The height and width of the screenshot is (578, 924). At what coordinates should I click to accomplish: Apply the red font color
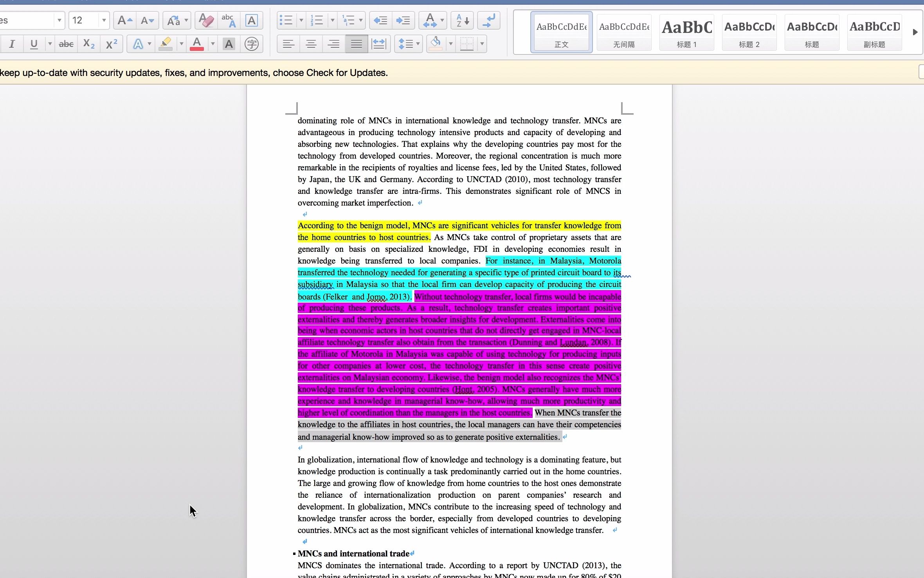click(x=197, y=44)
